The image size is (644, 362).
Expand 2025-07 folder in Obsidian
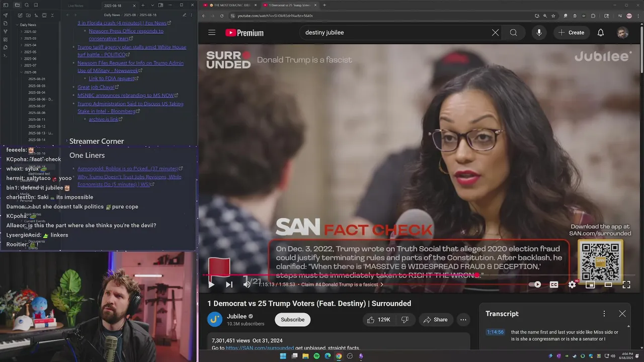[22, 65]
